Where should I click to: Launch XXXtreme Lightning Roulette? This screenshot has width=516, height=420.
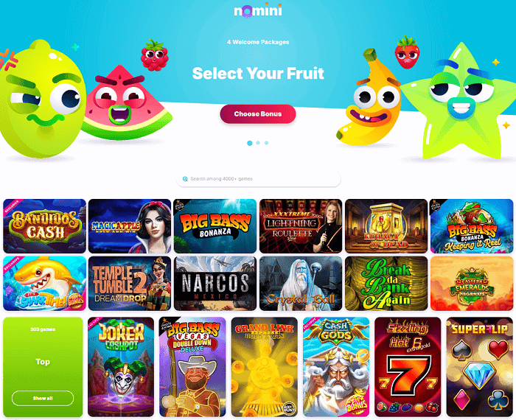click(x=301, y=226)
